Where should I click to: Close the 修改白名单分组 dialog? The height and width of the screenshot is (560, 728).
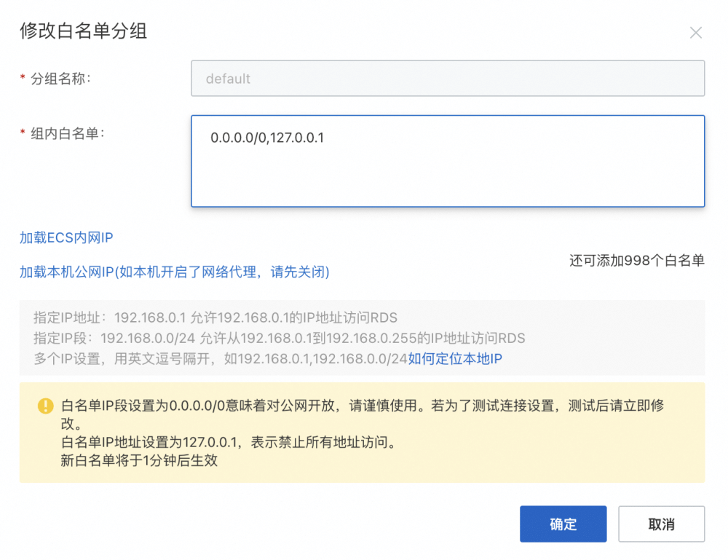[x=695, y=33]
